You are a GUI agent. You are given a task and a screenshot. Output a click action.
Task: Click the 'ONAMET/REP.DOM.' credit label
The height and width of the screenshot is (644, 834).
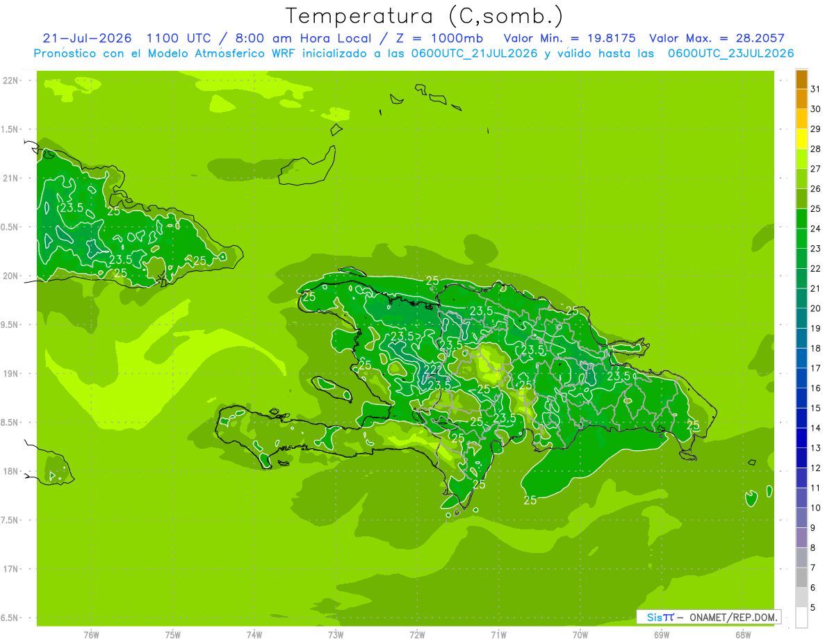coord(734,617)
